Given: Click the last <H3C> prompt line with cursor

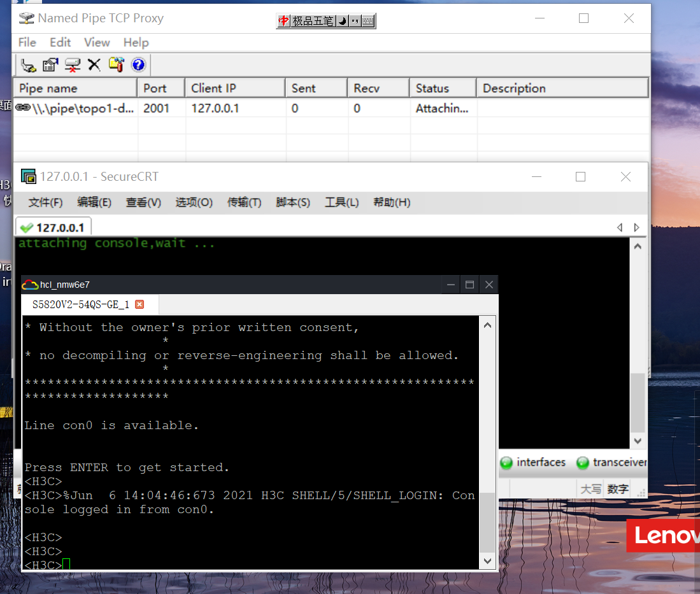Looking at the screenshot, I should (x=47, y=565).
